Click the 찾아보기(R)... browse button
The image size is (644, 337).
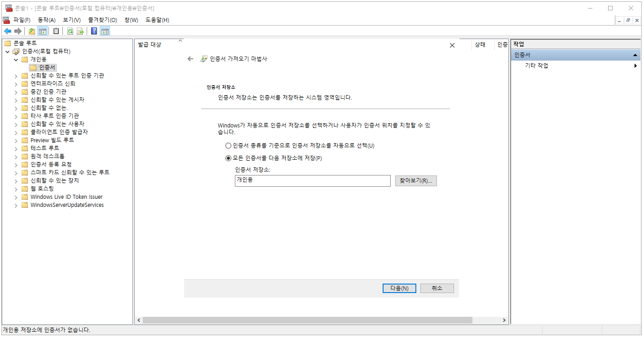click(x=416, y=180)
